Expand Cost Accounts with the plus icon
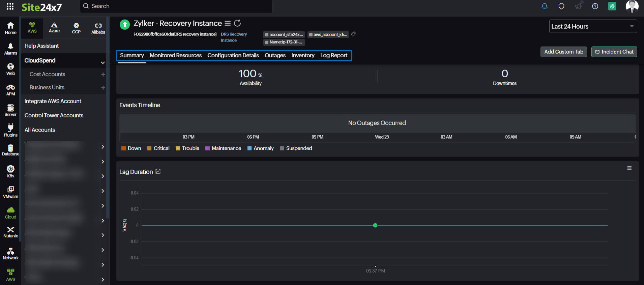 tap(103, 75)
